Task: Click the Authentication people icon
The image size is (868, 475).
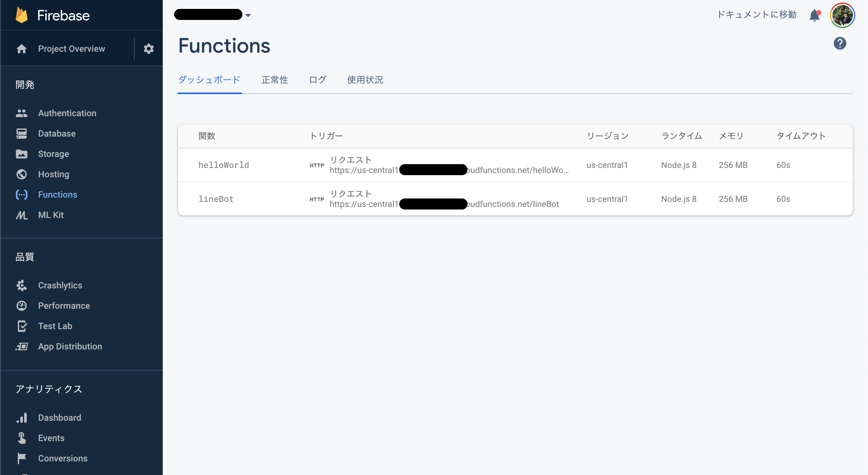Action: [22, 113]
